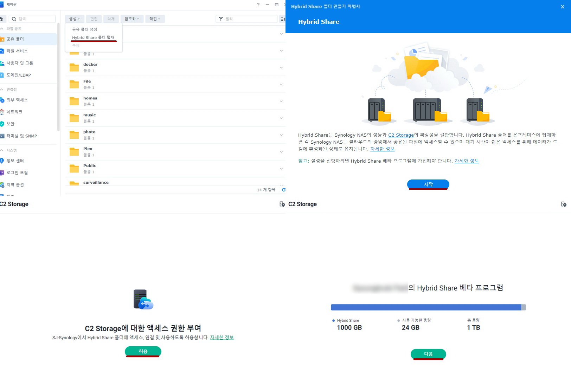Collapse the 파일 공유 sidebar section
Image resolution: width=571 pixels, height=392 pixels.
2,29
